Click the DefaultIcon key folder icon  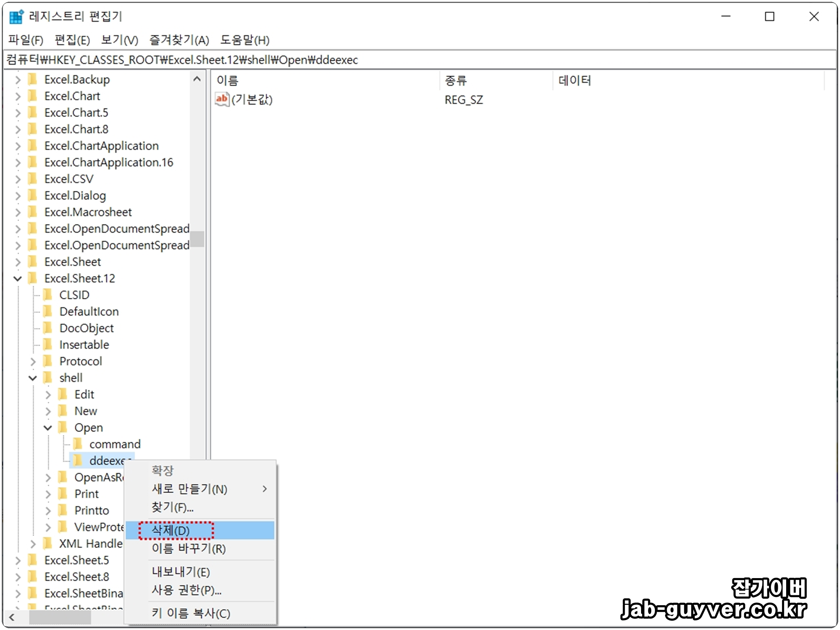pyautogui.click(x=48, y=311)
